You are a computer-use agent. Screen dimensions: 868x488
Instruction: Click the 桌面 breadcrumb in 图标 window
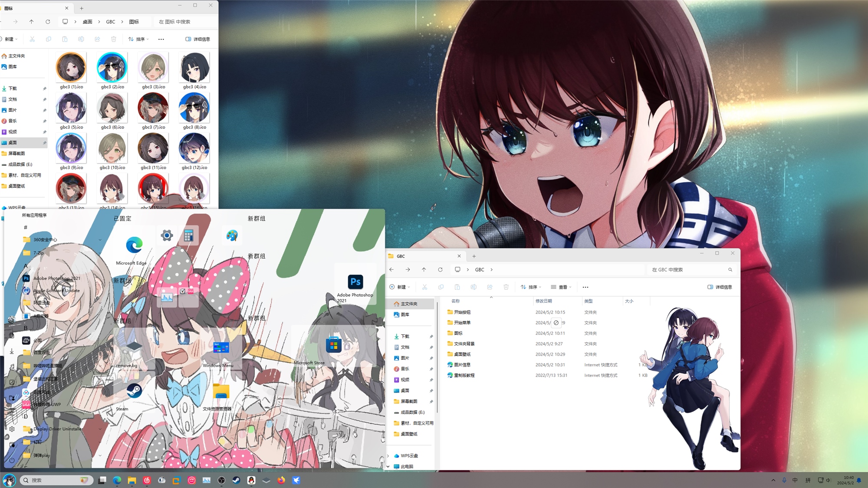coord(87,22)
